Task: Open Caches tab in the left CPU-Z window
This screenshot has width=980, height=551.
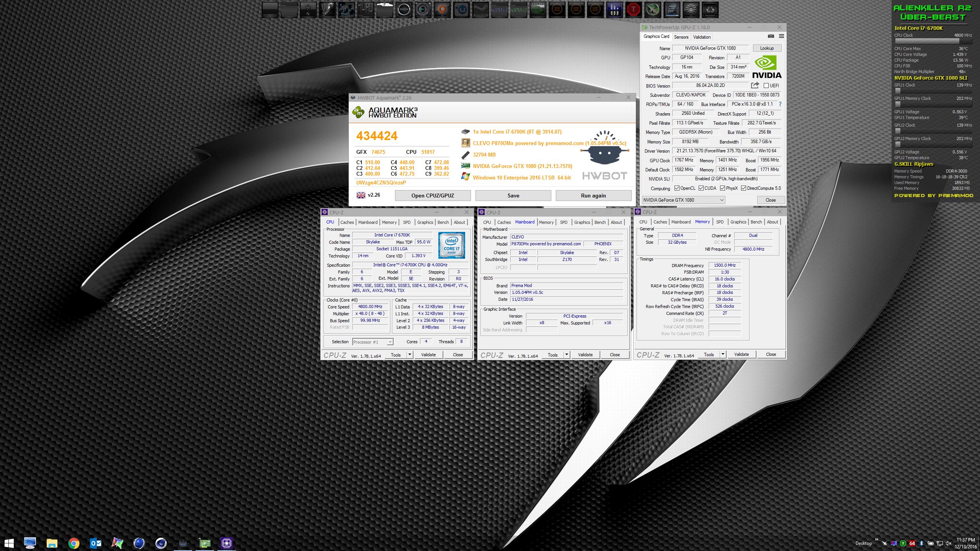Action: [x=347, y=222]
